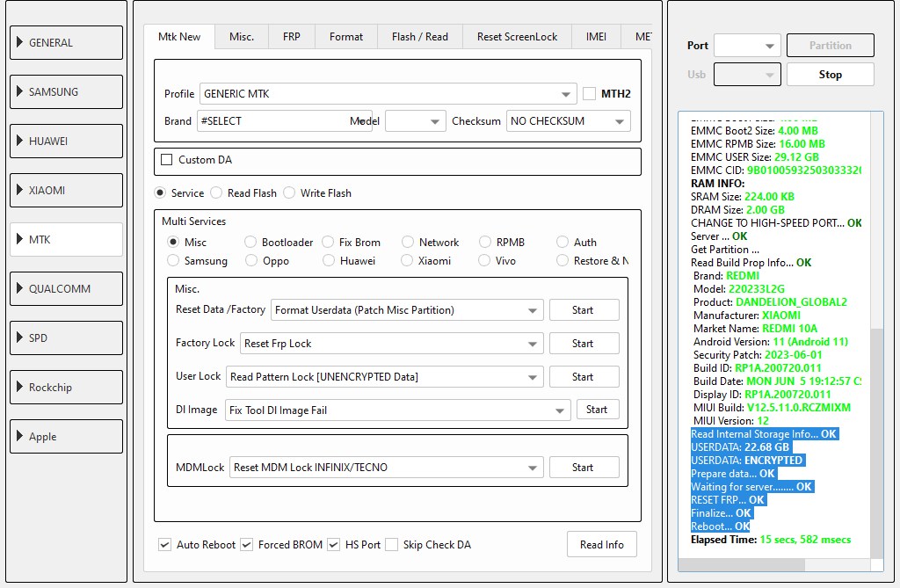
Task: Choose the Bootloader service radio option
Action: pyautogui.click(x=250, y=243)
